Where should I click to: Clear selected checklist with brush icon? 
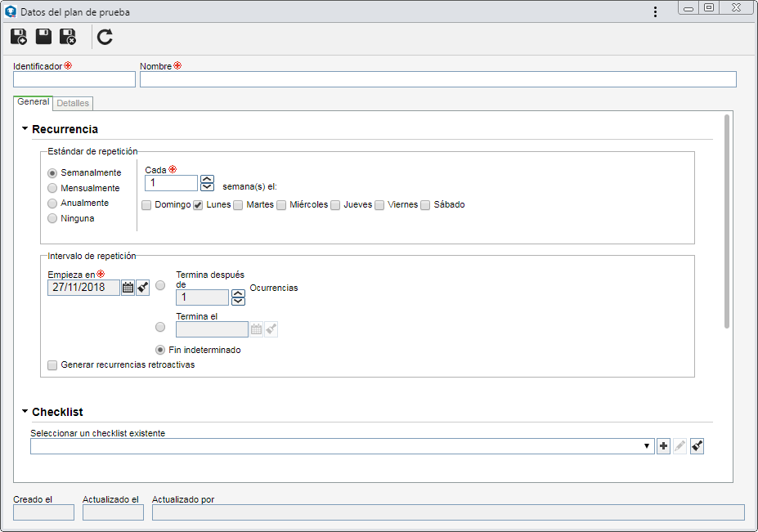coord(697,446)
